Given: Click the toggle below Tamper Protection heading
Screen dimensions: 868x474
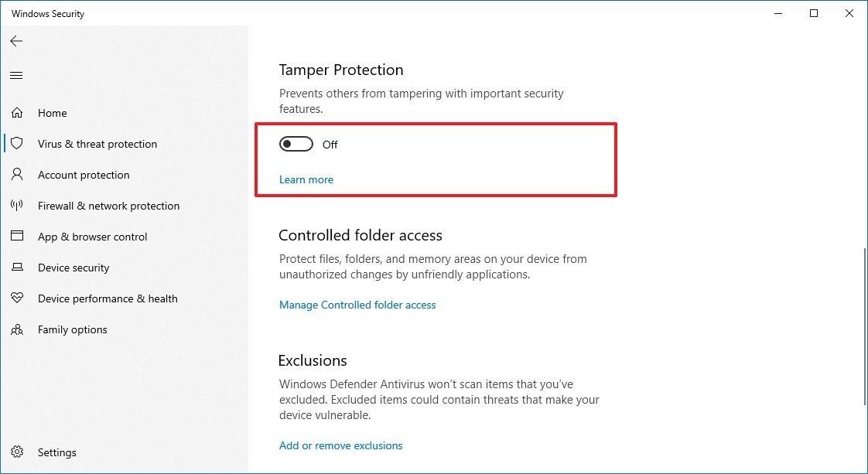Looking at the screenshot, I should click(296, 144).
